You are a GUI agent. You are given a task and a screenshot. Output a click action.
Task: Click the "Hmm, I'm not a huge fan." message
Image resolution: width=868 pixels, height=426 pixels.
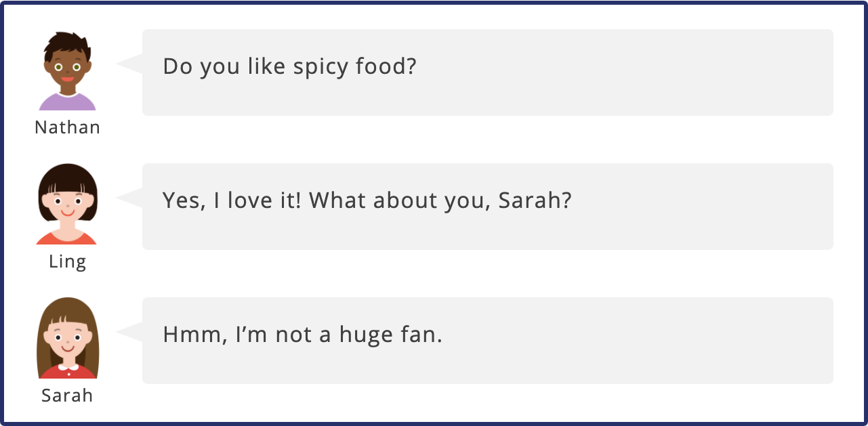[x=303, y=335]
